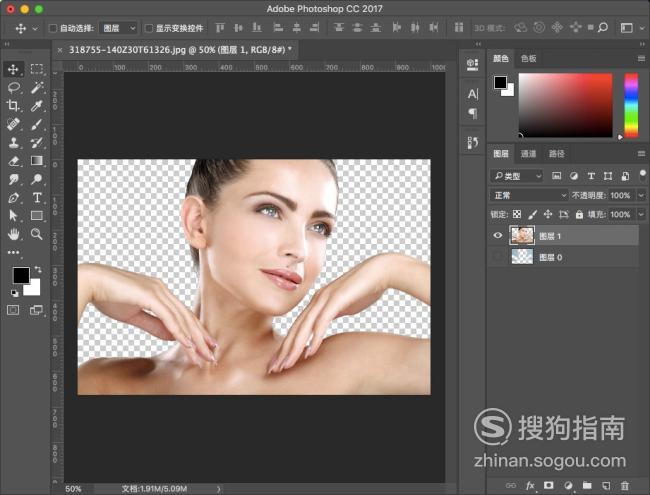
Task: Toggle lock all padlock icon
Action: coord(579,214)
